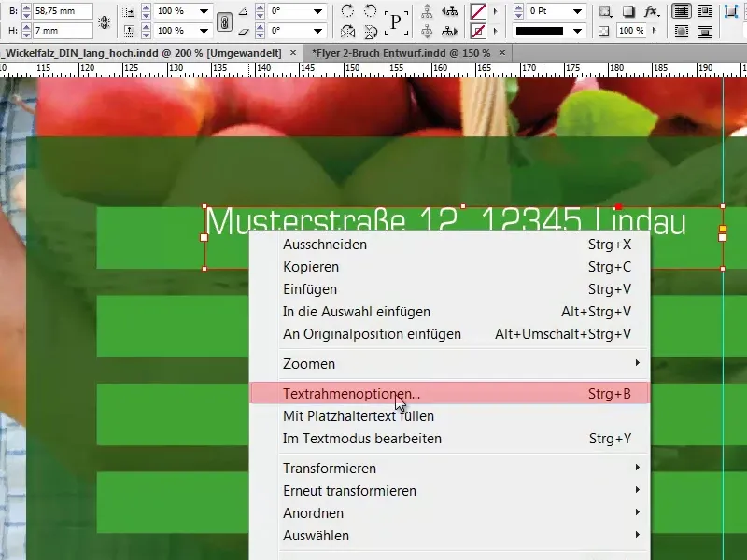Click the drop shadow icon

click(x=628, y=11)
